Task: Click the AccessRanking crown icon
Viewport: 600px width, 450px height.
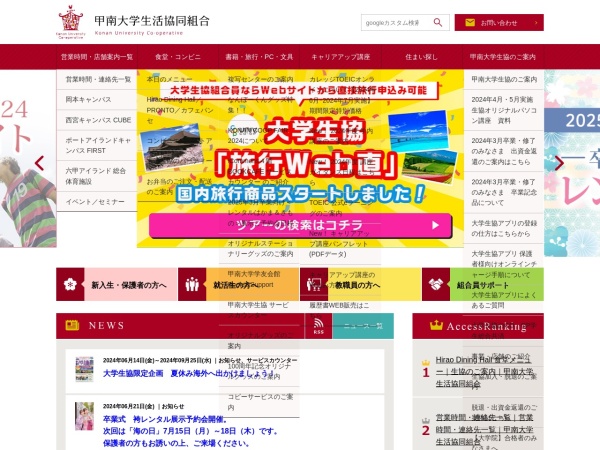Action: (x=436, y=325)
